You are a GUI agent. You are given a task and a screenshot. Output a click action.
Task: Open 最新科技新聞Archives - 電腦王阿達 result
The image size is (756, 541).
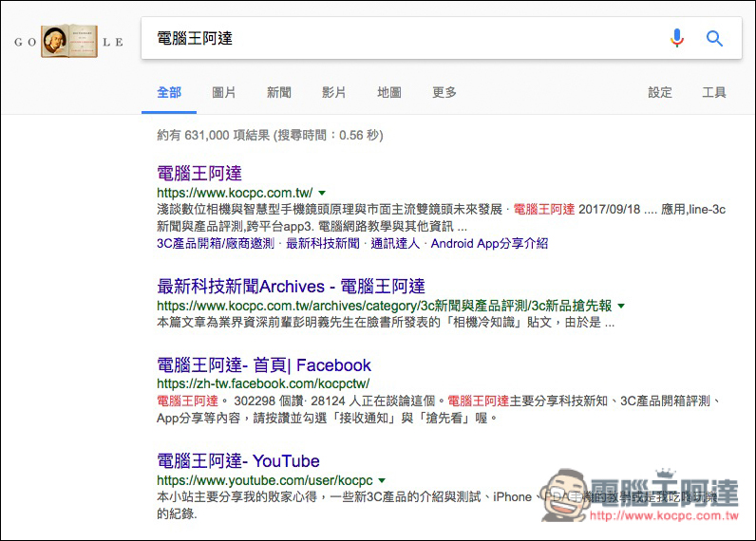pos(291,286)
